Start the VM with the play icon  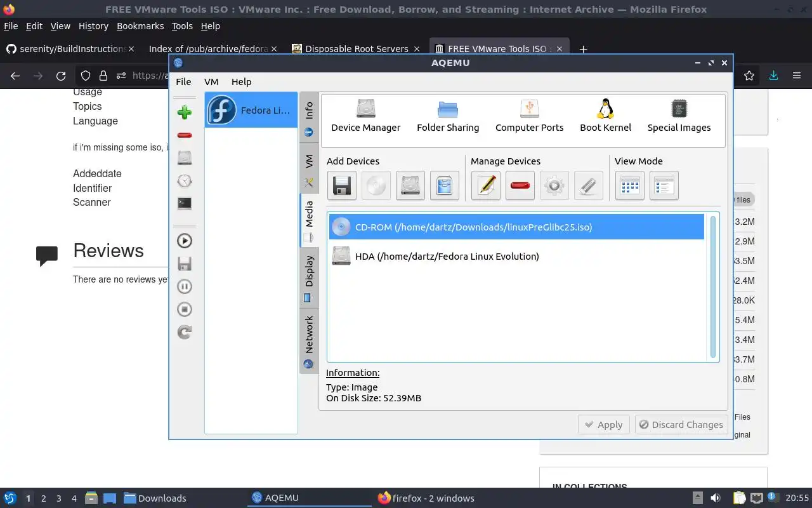[x=185, y=241]
